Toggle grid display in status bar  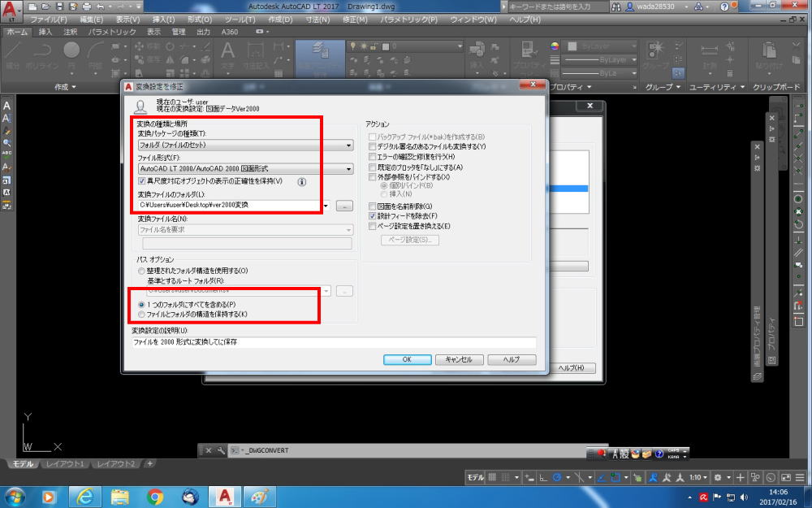click(x=492, y=477)
